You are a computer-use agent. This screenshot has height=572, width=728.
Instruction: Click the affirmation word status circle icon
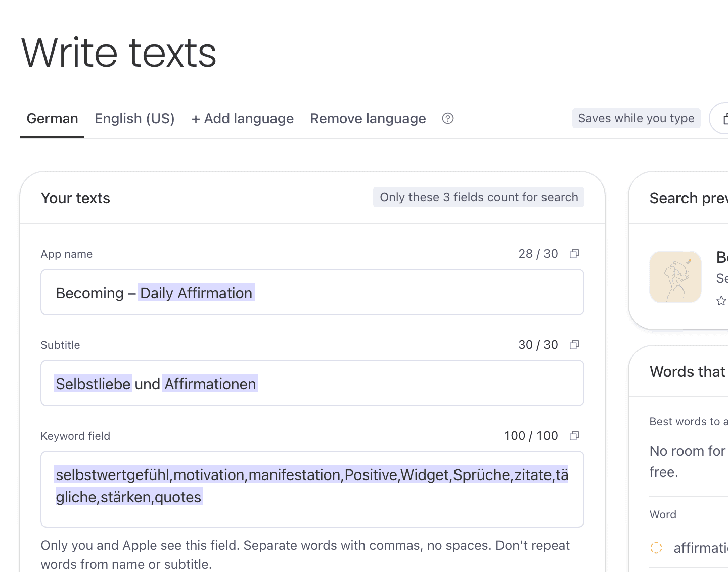[656, 548]
